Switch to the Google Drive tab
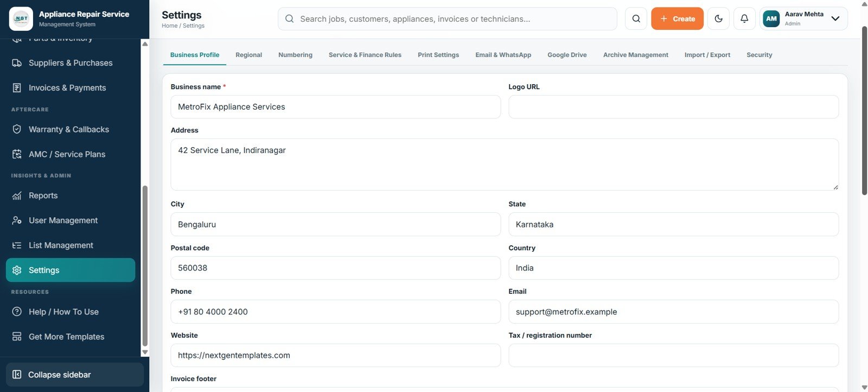 [567, 55]
